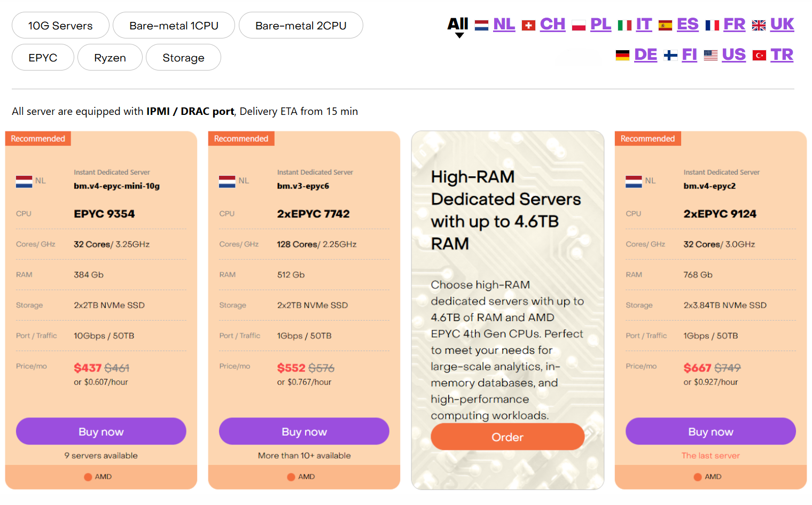Open the IT country link
Screen dimensions: 812x505
pos(644,25)
